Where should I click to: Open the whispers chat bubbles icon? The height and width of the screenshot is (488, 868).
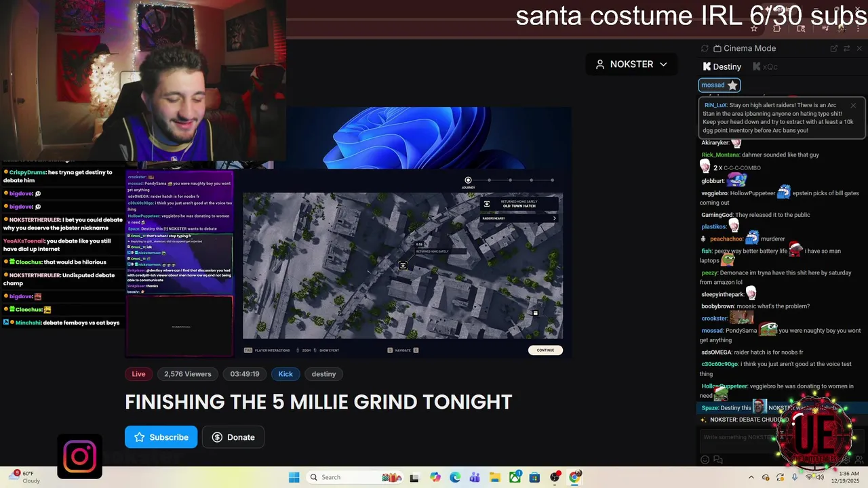pyautogui.click(x=718, y=460)
